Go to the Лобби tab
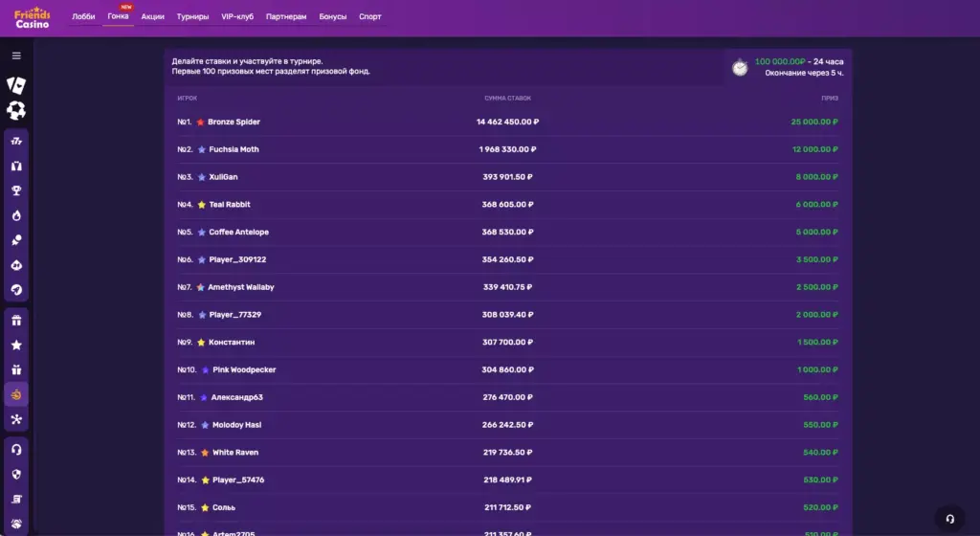This screenshot has width=980, height=536. pos(83,17)
